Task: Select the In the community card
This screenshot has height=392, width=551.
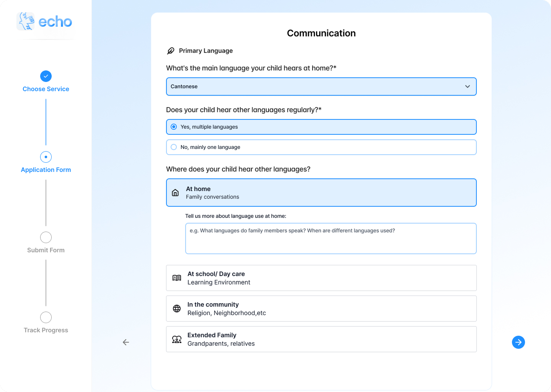Action: 321,309
